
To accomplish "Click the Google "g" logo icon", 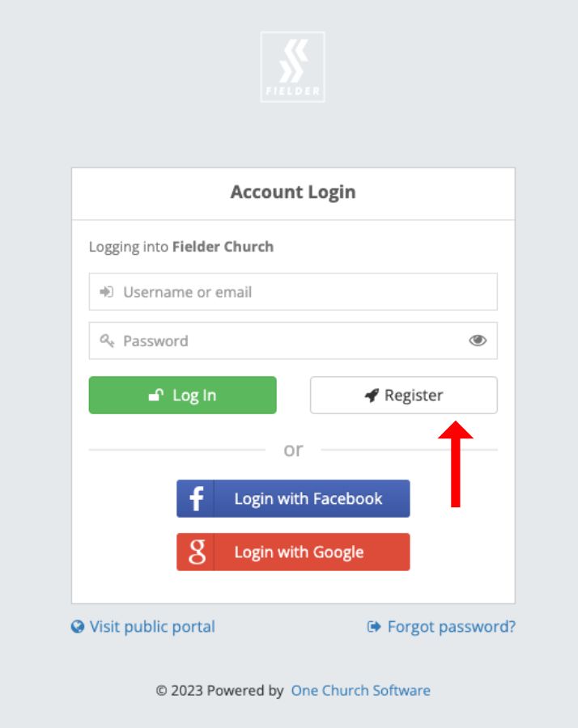I will (196, 552).
